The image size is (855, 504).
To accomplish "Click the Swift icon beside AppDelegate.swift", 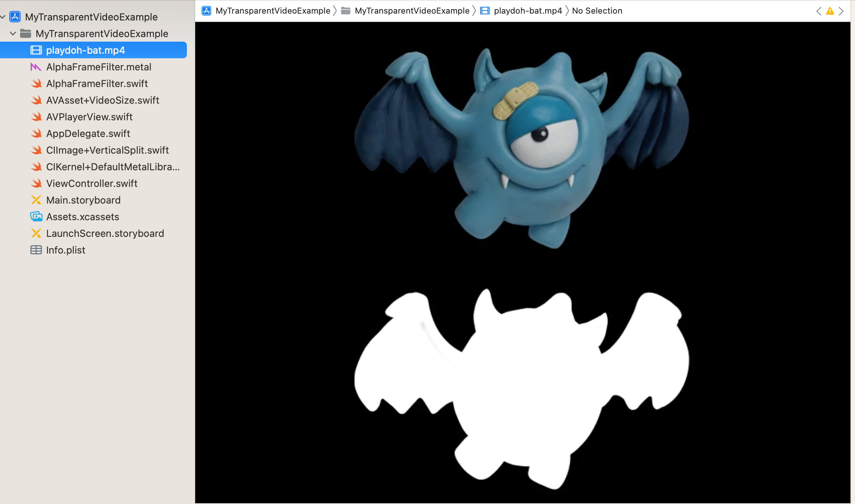I will 36,134.
